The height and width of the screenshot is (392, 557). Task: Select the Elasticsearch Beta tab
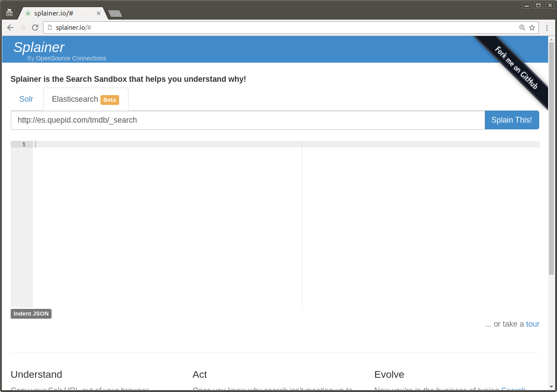click(86, 99)
